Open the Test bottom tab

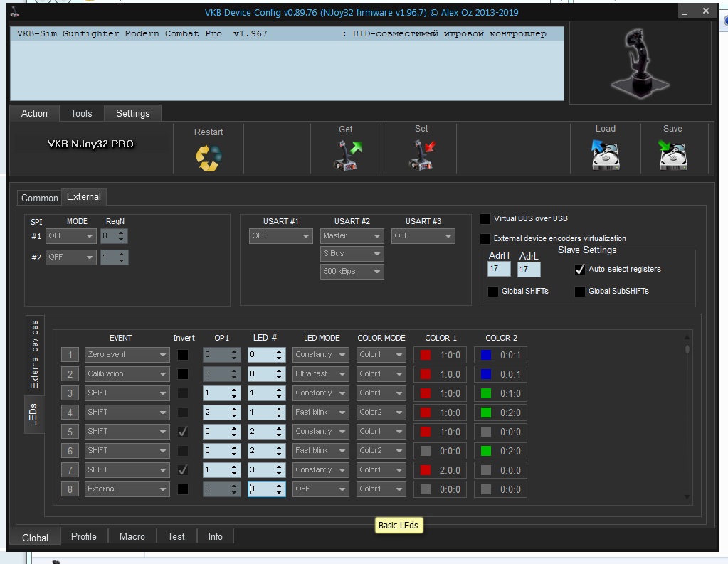176,536
